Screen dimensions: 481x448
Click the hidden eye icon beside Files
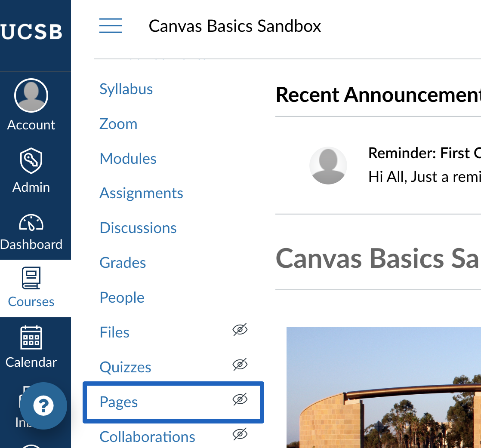[240, 330]
